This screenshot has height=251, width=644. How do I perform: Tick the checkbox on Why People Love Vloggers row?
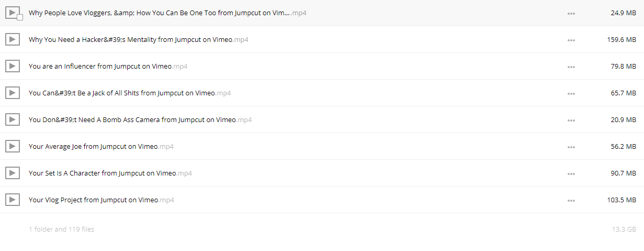click(x=20, y=17)
